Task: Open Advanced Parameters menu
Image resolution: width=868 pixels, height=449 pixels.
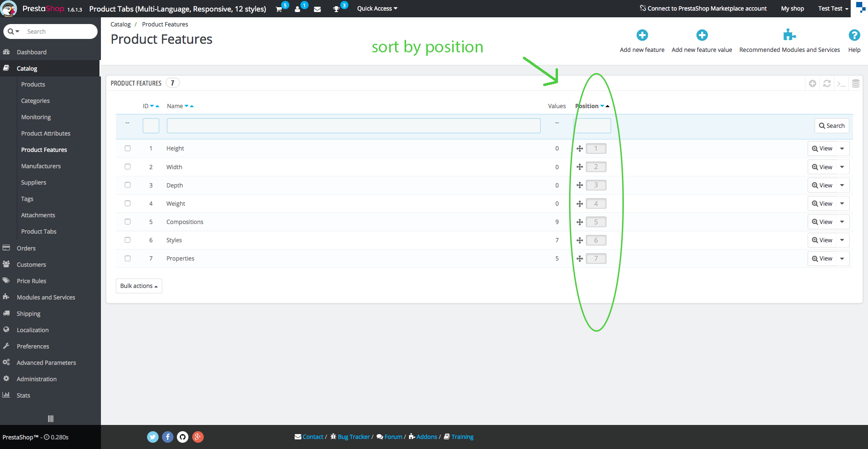Action: 46,363
